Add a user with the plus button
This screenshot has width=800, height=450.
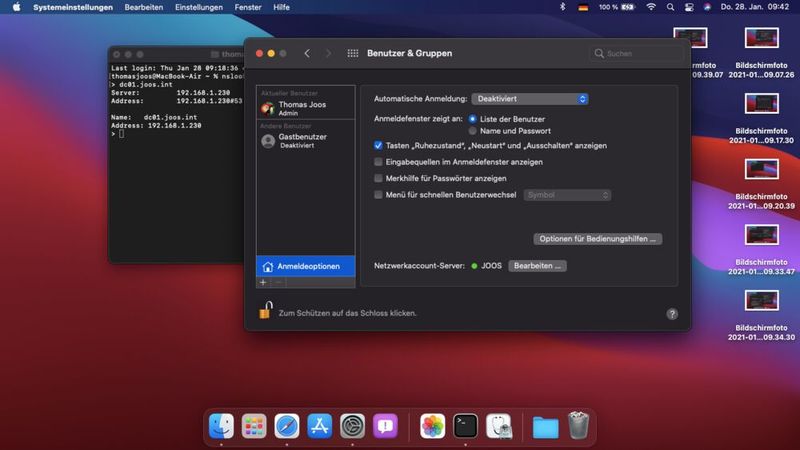click(x=263, y=282)
